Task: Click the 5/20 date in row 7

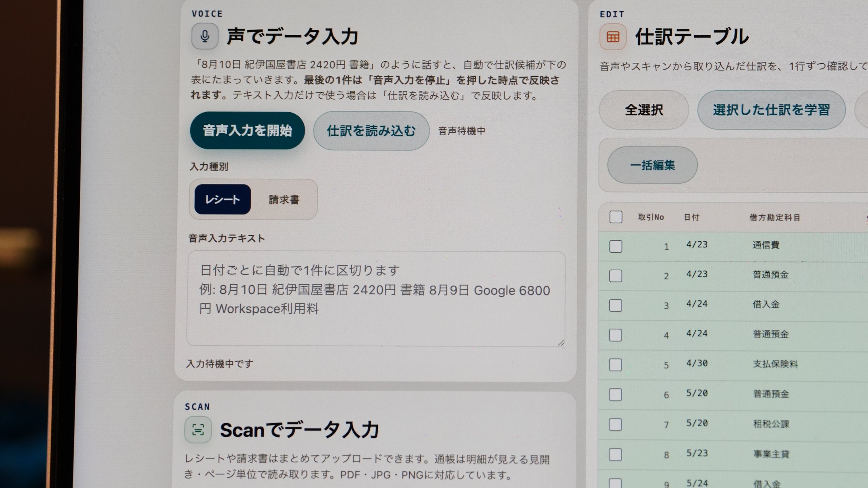Action: [697, 423]
